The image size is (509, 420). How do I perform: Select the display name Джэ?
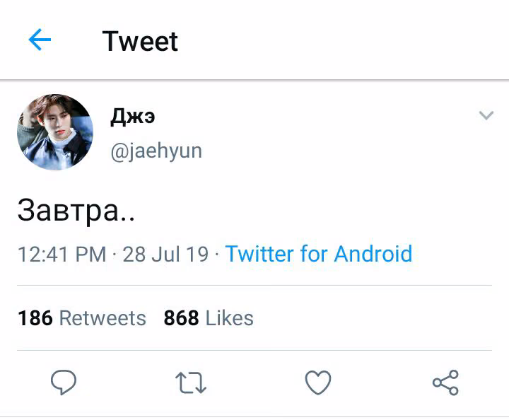(x=132, y=116)
